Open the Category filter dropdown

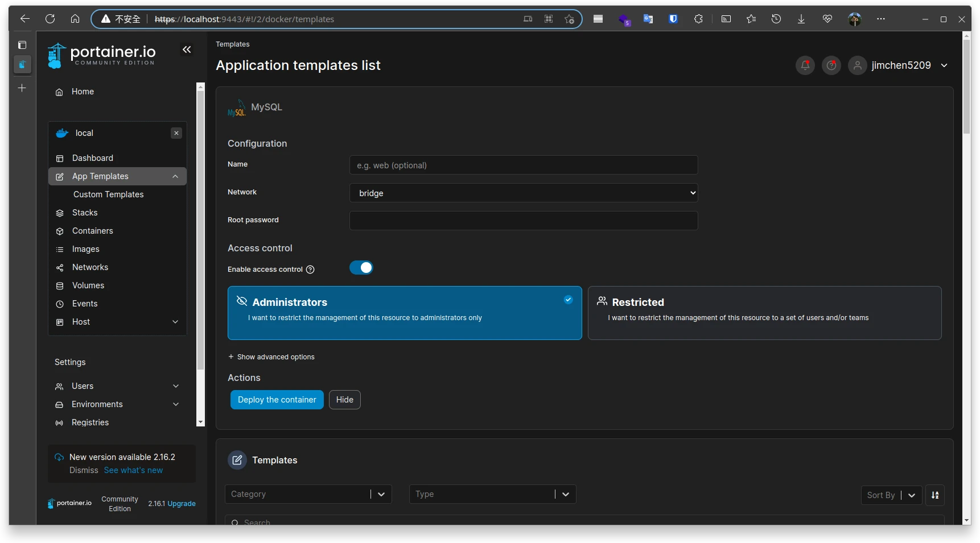click(308, 494)
